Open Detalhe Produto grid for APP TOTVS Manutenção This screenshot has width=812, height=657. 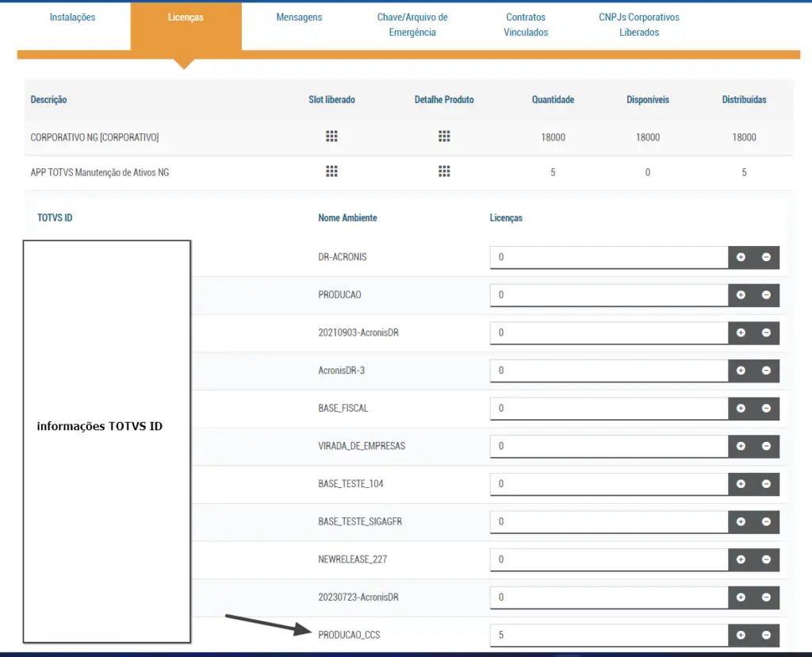[444, 171]
